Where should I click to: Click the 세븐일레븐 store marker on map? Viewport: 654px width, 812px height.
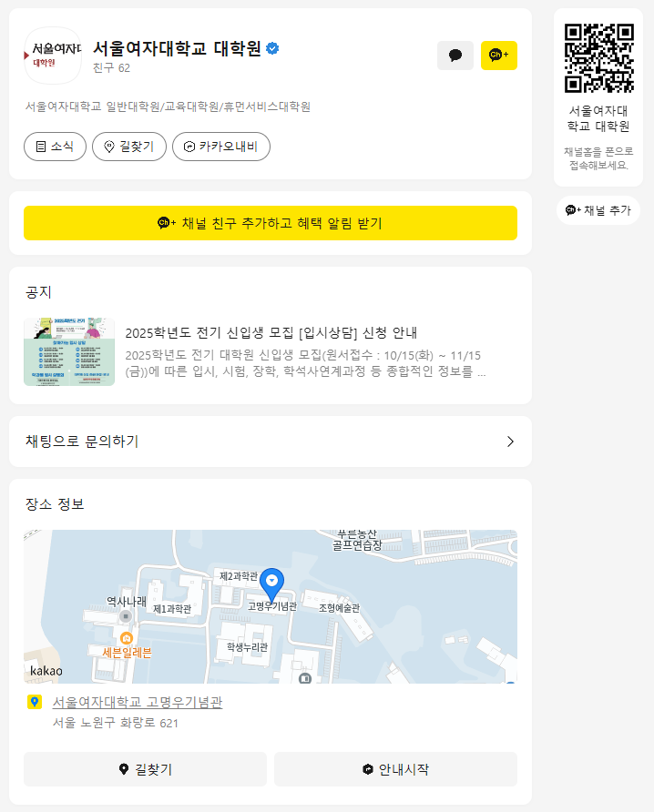pos(127,638)
